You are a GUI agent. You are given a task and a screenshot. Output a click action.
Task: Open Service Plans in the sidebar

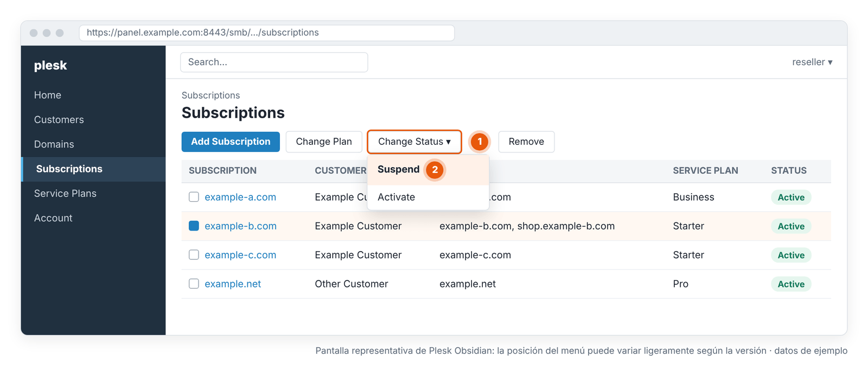coord(65,194)
